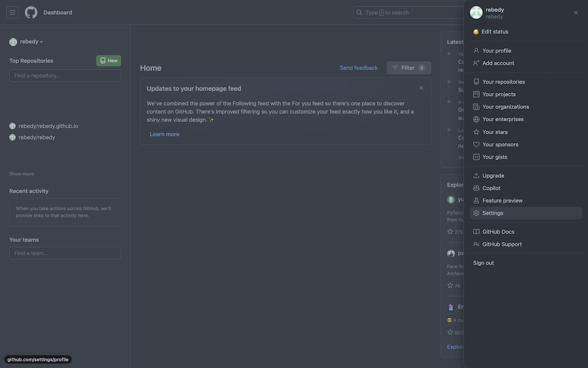This screenshot has height=368, width=588.
Task: Click the Your gists code icon
Action: point(476,157)
